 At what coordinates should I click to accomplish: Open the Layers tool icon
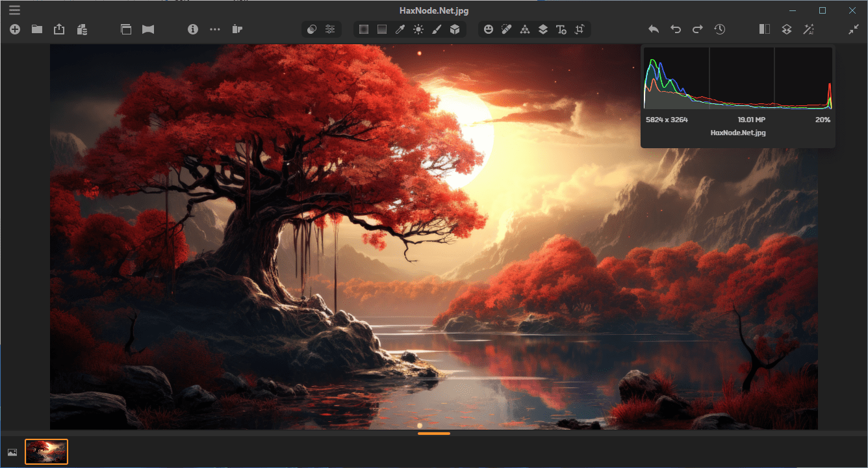point(543,29)
